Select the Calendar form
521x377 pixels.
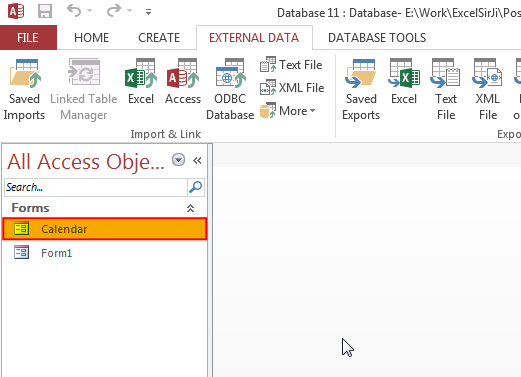coord(105,229)
